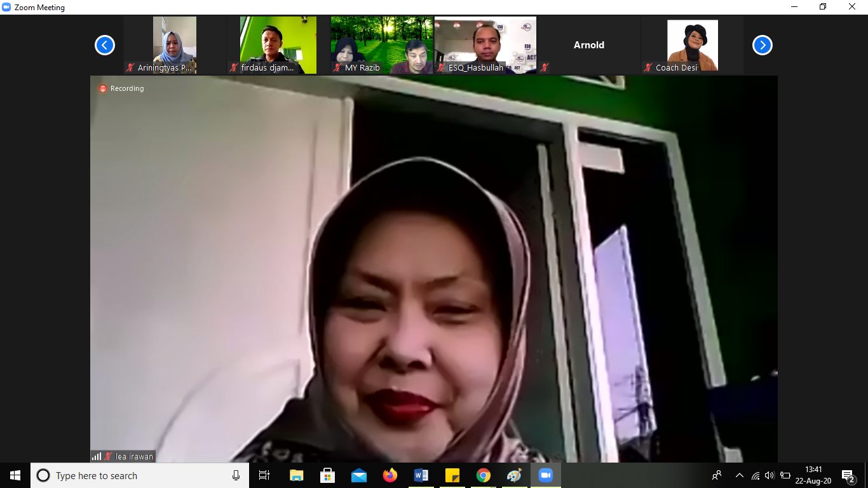Click the red Recording indicator
Image resolution: width=868 pixels, height=488 pixels.
click(121, 88)
